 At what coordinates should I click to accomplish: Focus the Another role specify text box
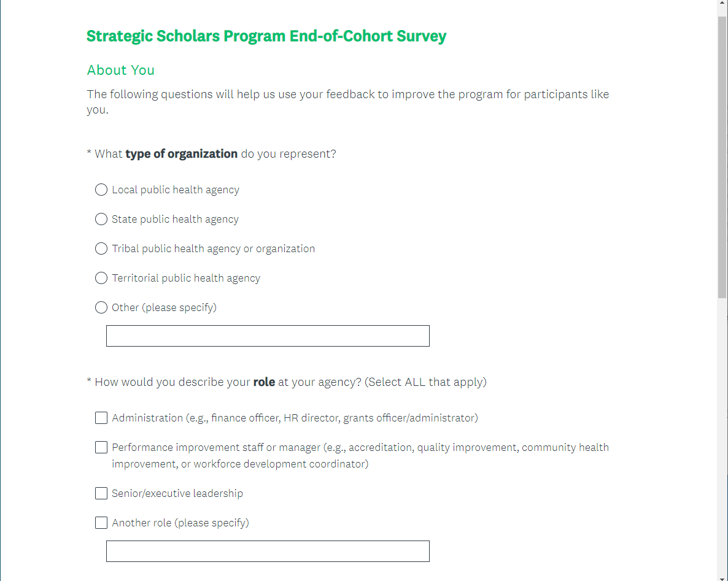coord(268,551)
